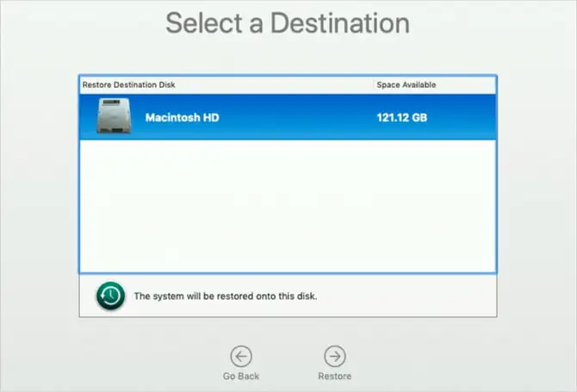Click the Restore arrow icon
The width and height of the screenshot is (577, 392).
(335, 356)
